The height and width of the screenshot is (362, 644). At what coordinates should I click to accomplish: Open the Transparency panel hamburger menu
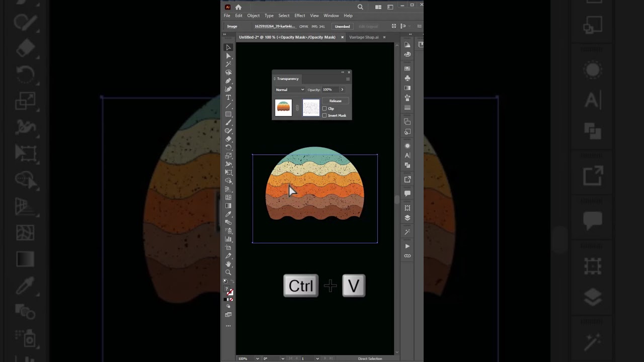348,79
